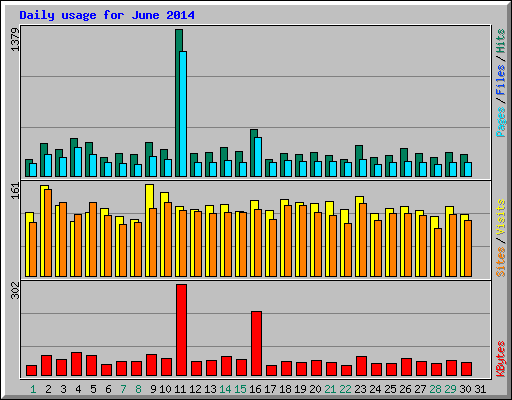The image size is (512, 400).
Task: Click the 'KBytes' legend label
Action: pyautogui.click(x=501, y=359)
